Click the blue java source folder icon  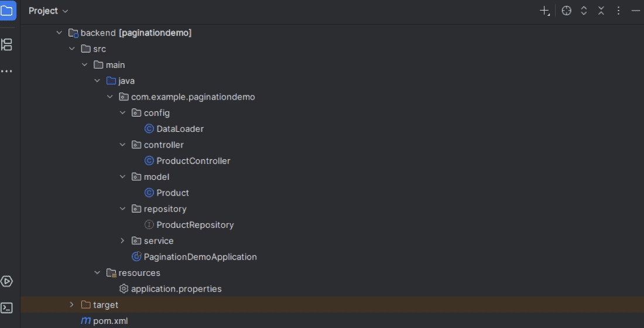[111, 81]
